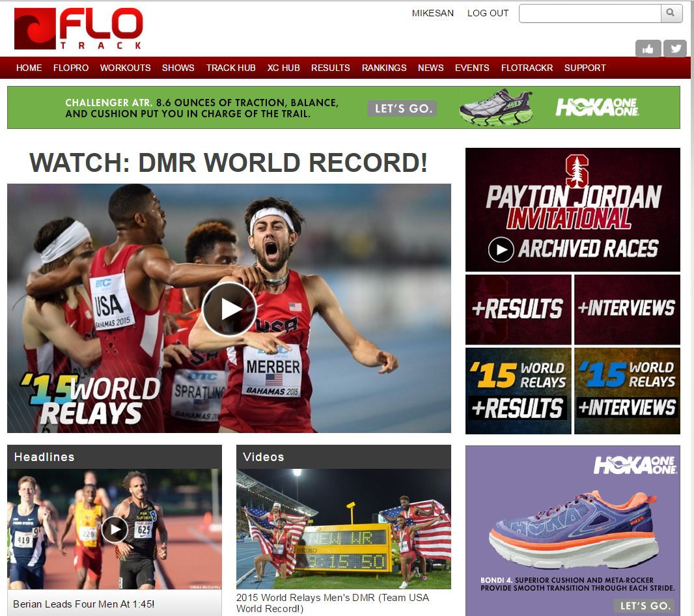694x616 pixels.
Task: Click Hoka One One logo in top banner
Action: [597, 107]
